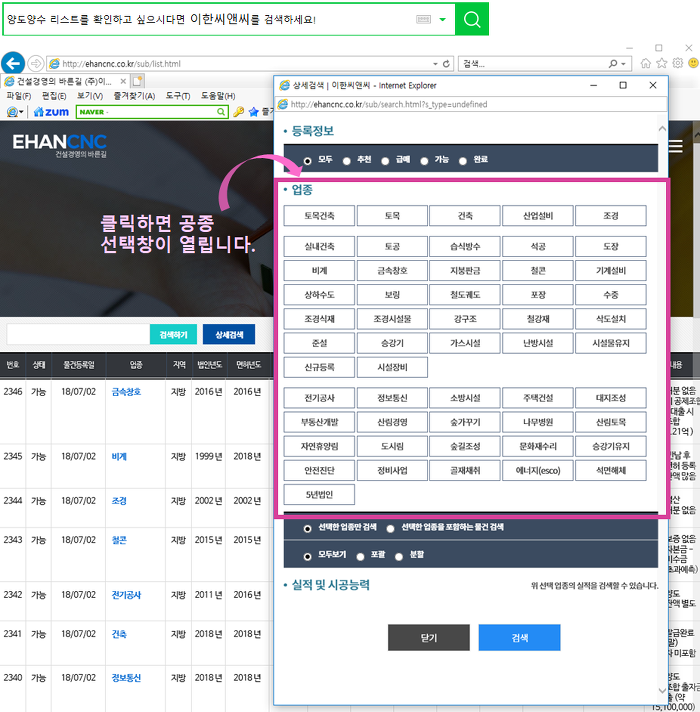This screenshot has height=712, width=700.
Task: Click the IE icon dropdown in the zum toolbar
Action: [x=15, y=112]
